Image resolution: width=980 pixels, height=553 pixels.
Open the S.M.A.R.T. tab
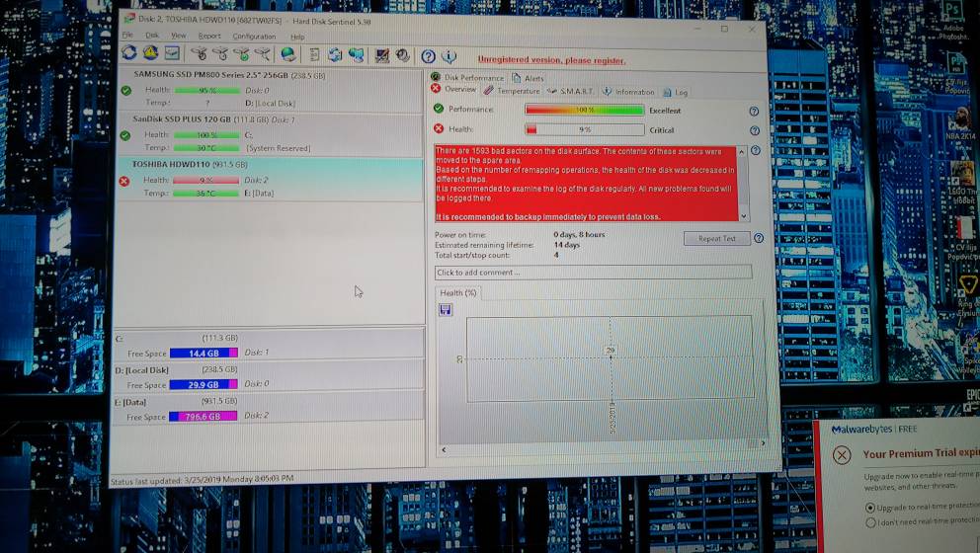(571, 91)
